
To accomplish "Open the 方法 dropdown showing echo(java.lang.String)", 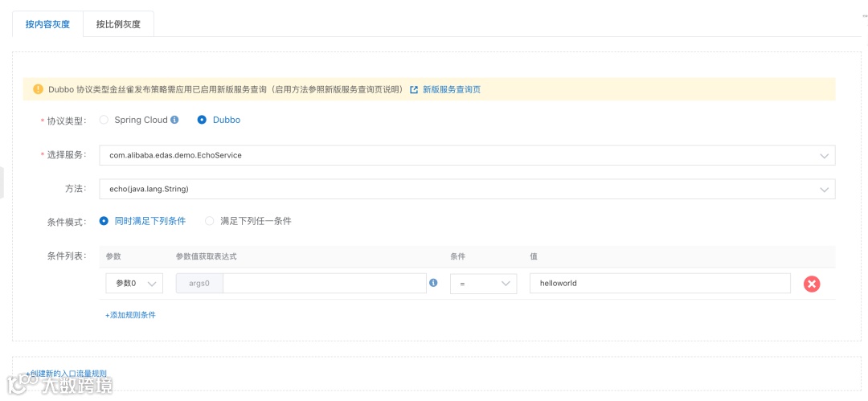I will [467, 189].
